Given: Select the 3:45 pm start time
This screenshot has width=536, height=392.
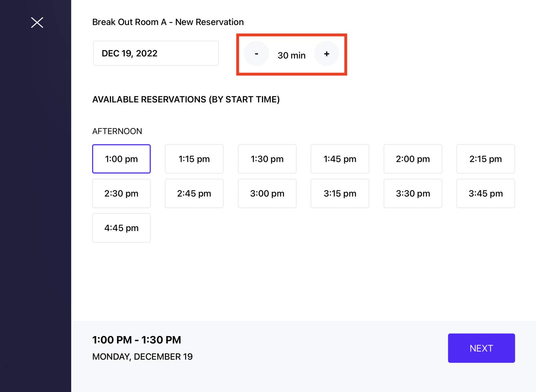Looking at the screenshot, I should (x=486, y=193).
